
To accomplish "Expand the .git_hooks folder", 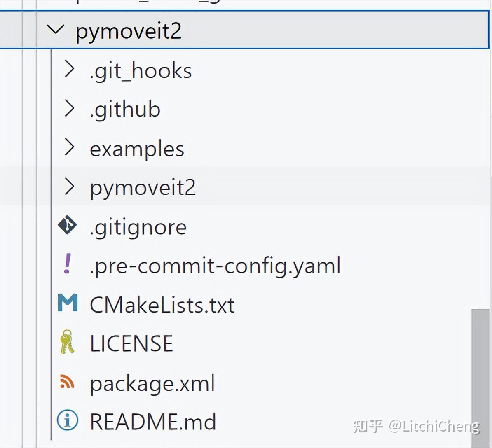I will [x=70, y=70].
